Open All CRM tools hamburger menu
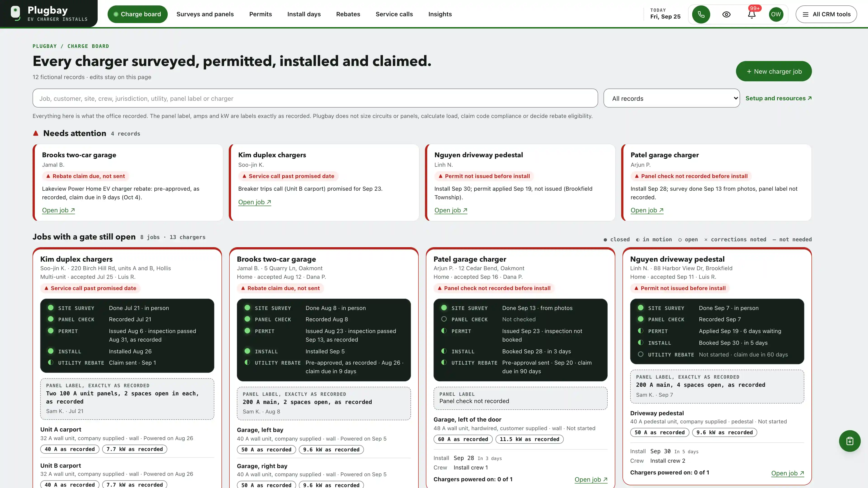868x488 pixels. (826, 14)
